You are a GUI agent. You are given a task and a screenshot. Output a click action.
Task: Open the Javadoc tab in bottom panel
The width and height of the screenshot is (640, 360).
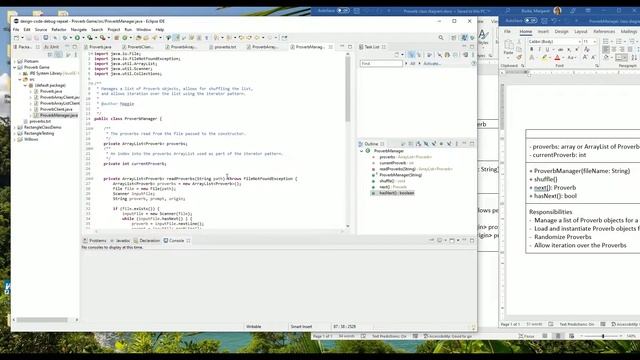(120, 240)
